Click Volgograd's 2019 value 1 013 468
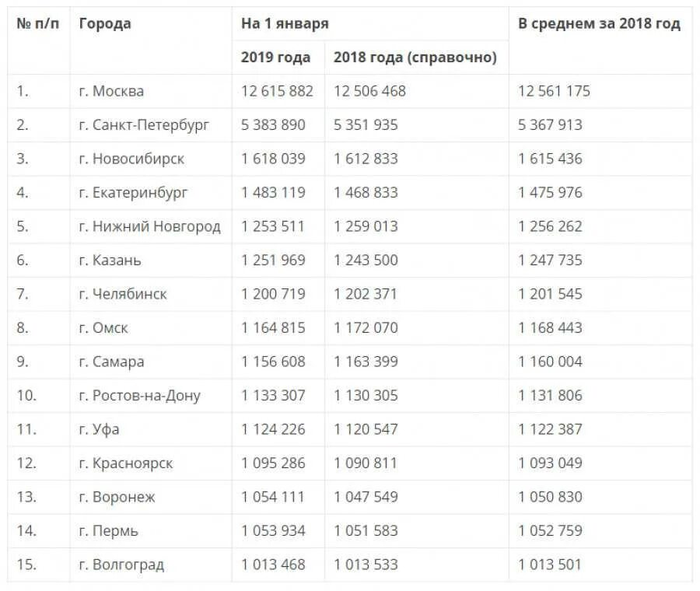The height and width of the screenshot is (591, 700). coord(273,565)
